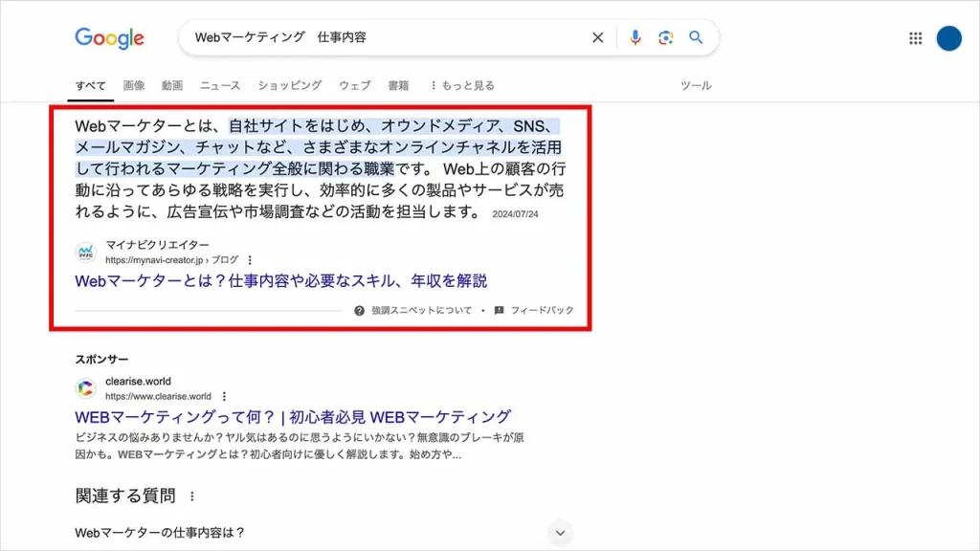The width and height of the screenshot is (980, 551).
Task: Open more options for clearise.world ad
Action: tap(224, 396)
